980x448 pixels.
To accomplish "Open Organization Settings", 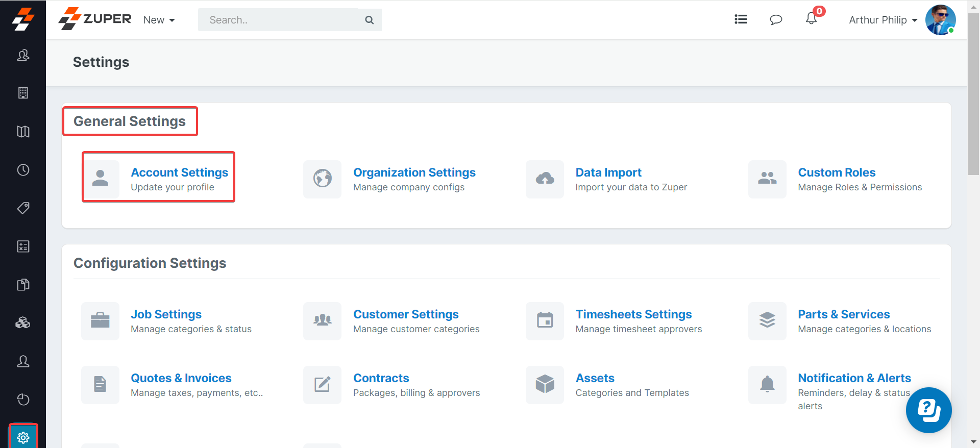I will 414,172.
